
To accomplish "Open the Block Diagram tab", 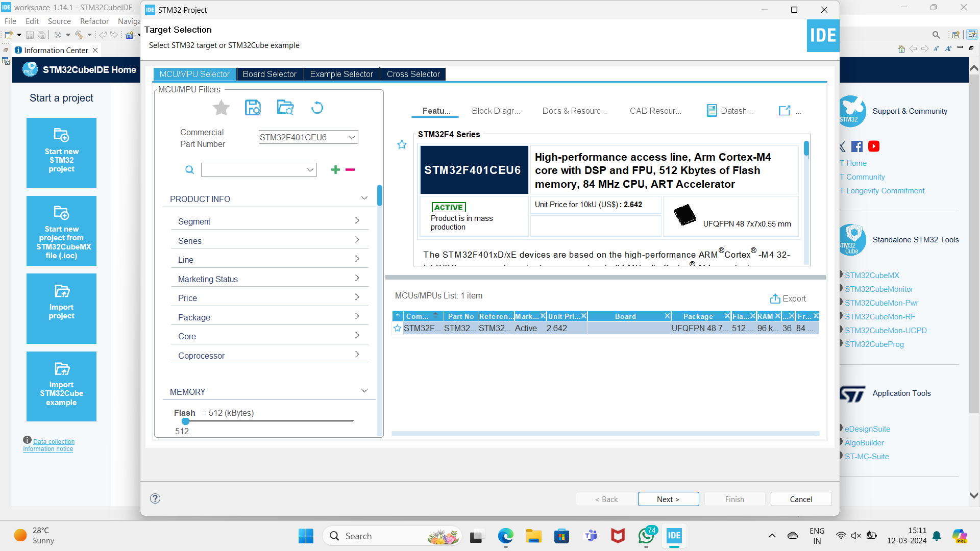I will click(x=496, y=111).
